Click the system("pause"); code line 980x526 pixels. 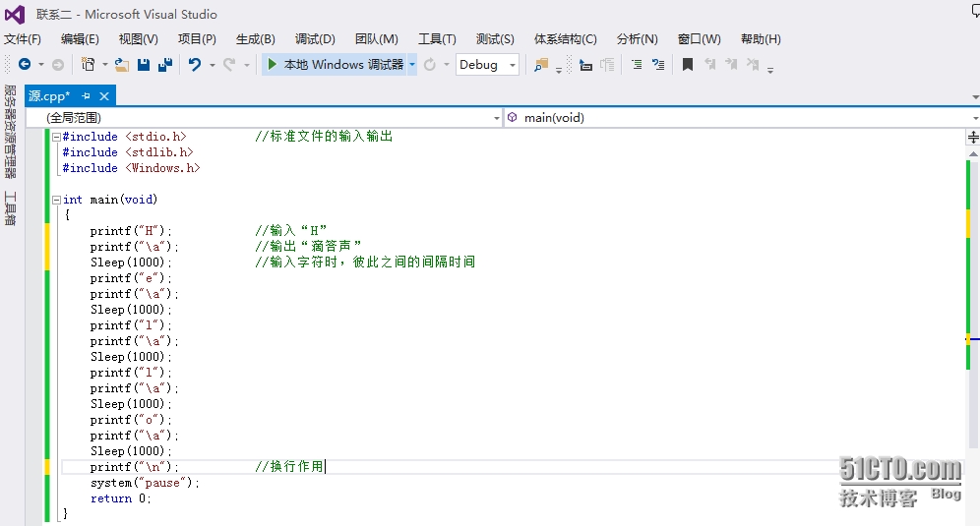point(145,483)
